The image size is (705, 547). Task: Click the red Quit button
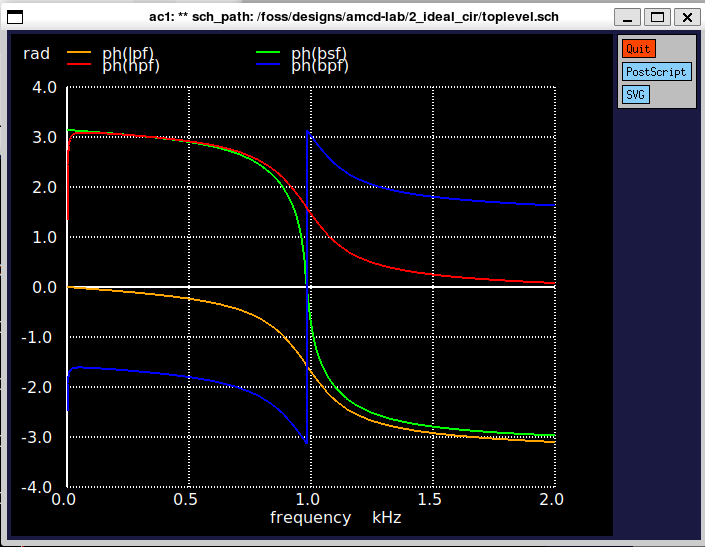[x=638, y=49]
